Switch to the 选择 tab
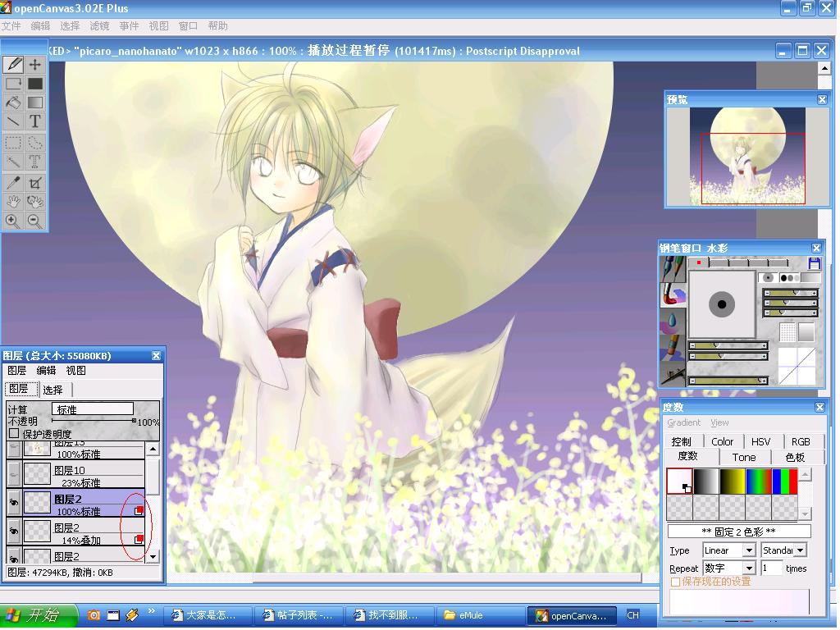 coord(52,390)
